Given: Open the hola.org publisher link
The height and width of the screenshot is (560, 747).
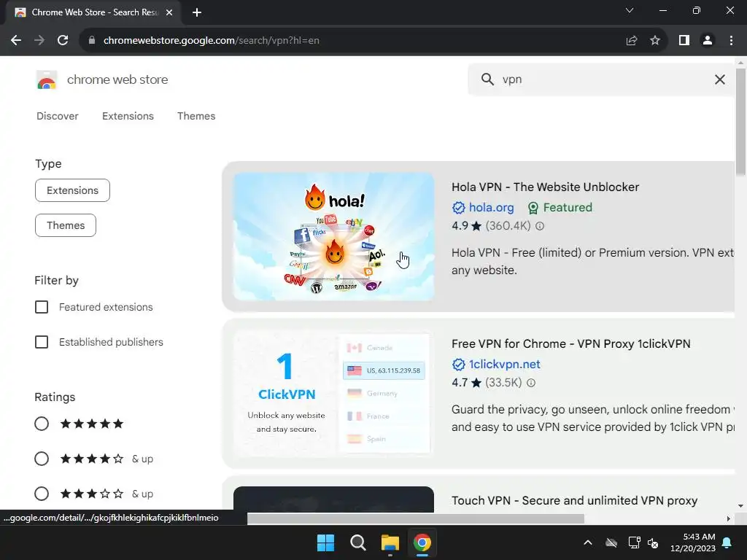Looking at the screenshot, I should (491, 208).
